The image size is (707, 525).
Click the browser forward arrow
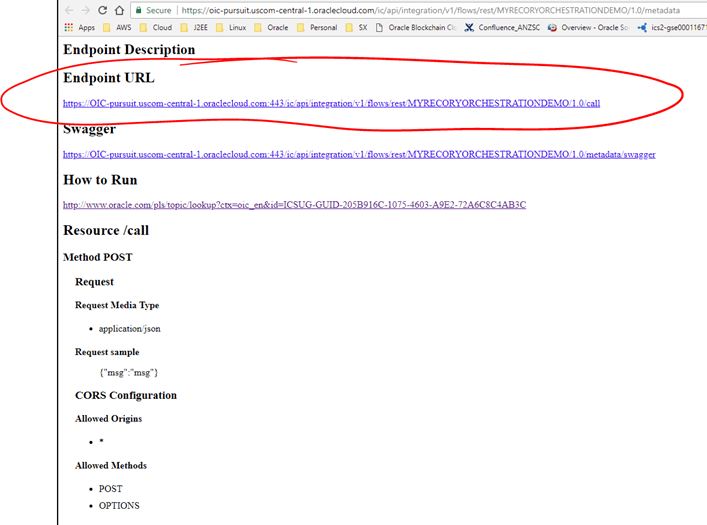click(x=85, y=10)
